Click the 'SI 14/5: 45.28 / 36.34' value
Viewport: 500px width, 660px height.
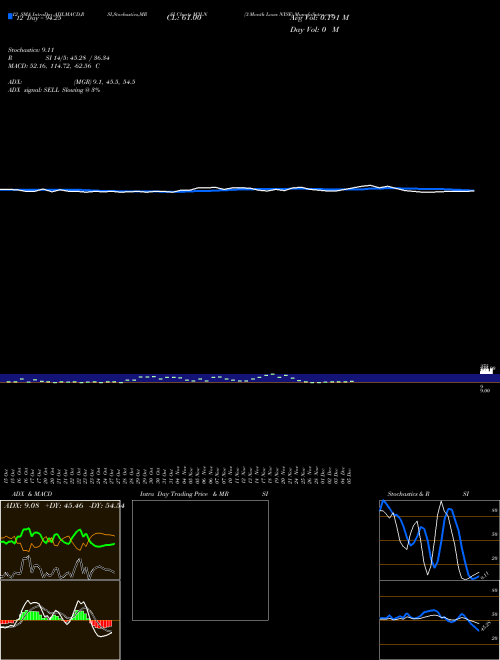[x=78, y=58]
